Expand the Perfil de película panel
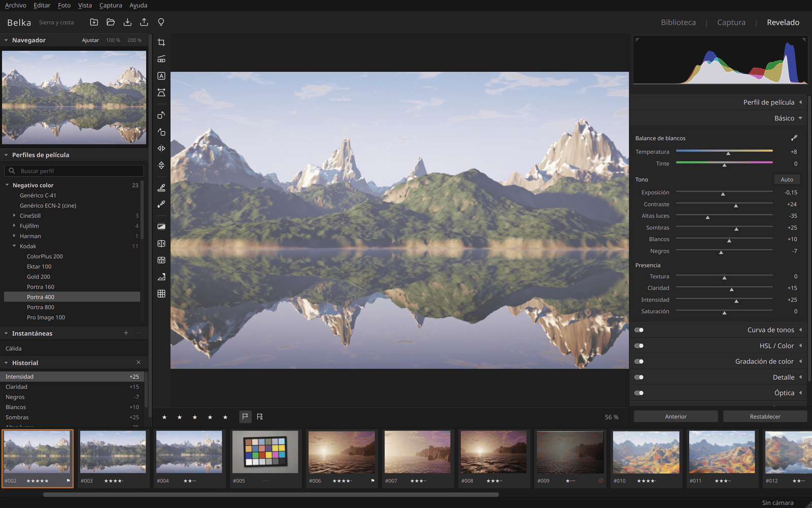 718,102
